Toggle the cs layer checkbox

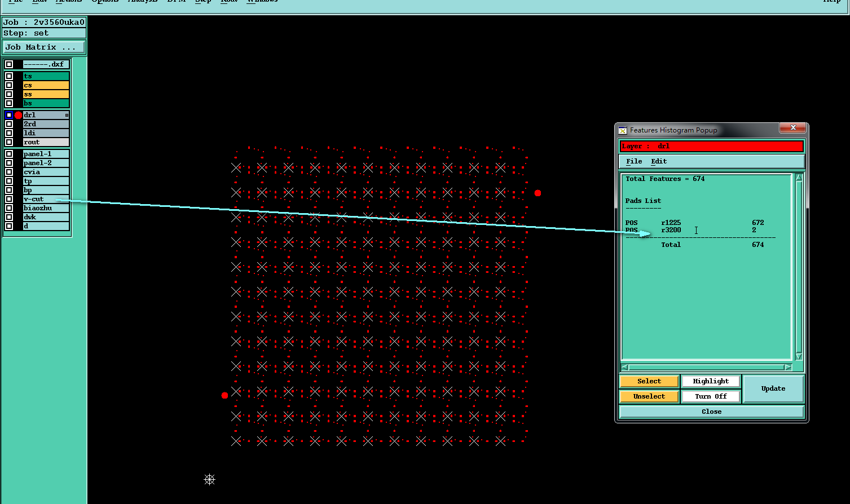9,85
